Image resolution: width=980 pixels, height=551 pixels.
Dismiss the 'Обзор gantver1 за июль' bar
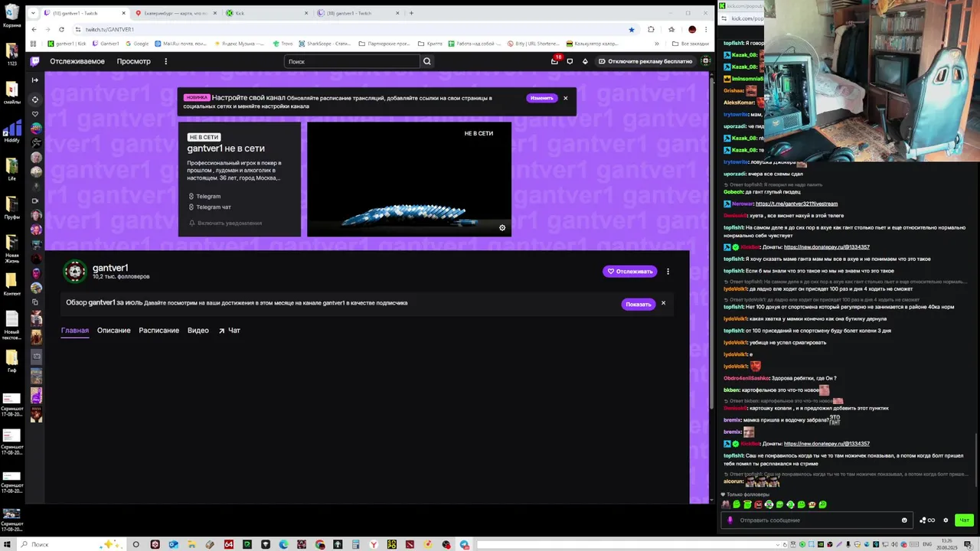[x=663, y=303]
